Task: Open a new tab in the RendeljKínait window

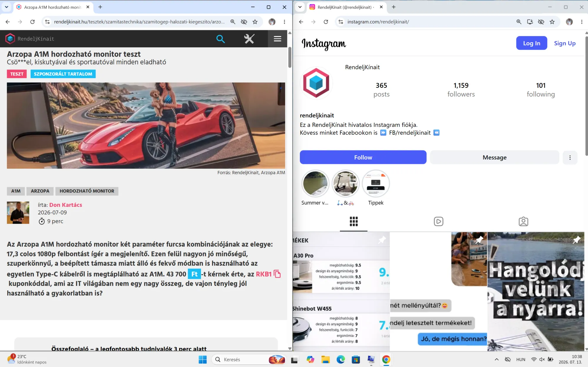Action: pyautogui.click(x=100, y=7)
